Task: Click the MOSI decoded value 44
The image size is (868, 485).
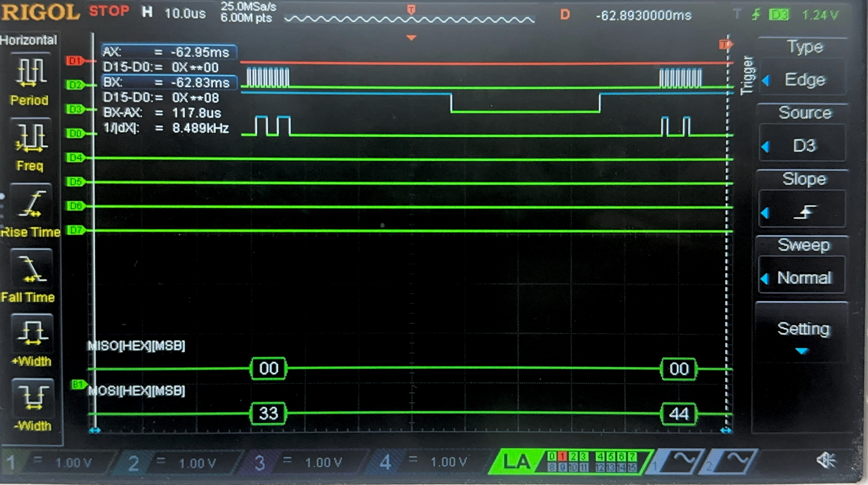Action: coord(679,414)
